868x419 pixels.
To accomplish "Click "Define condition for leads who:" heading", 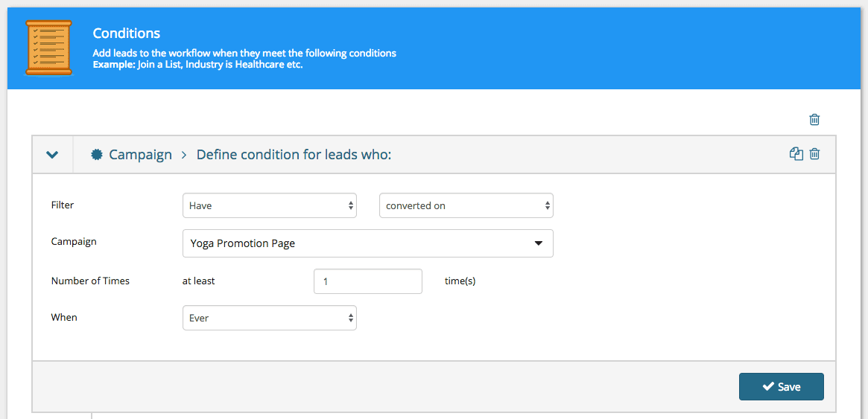I will pos(294,155).
